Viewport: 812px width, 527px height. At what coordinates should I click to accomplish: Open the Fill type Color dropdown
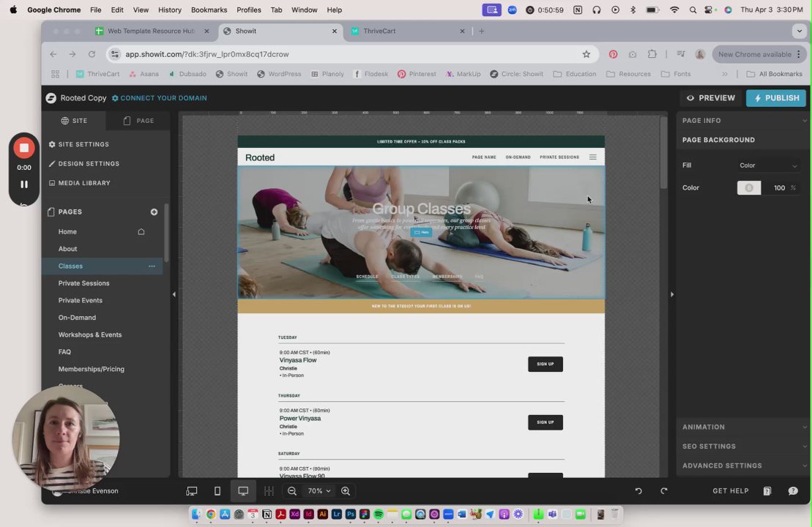768,165
